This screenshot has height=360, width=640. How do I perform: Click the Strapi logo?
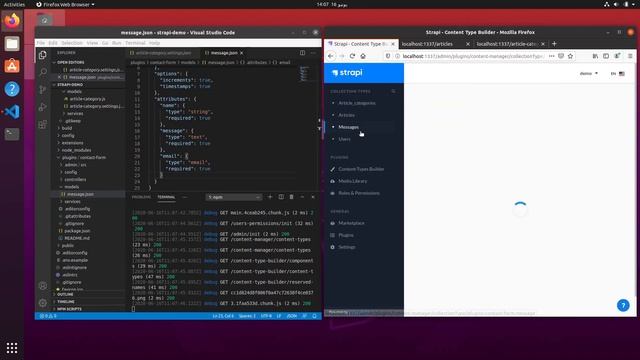point(347,73)
